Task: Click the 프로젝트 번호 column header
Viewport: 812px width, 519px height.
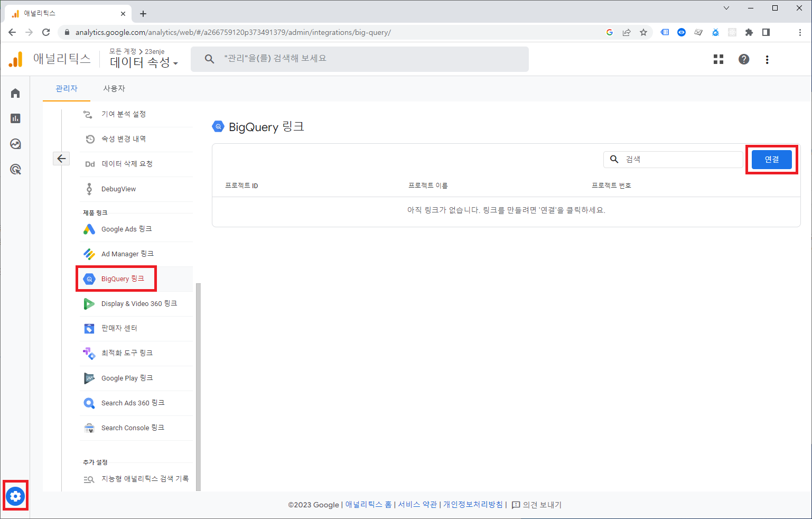Action: coord(611,186)
